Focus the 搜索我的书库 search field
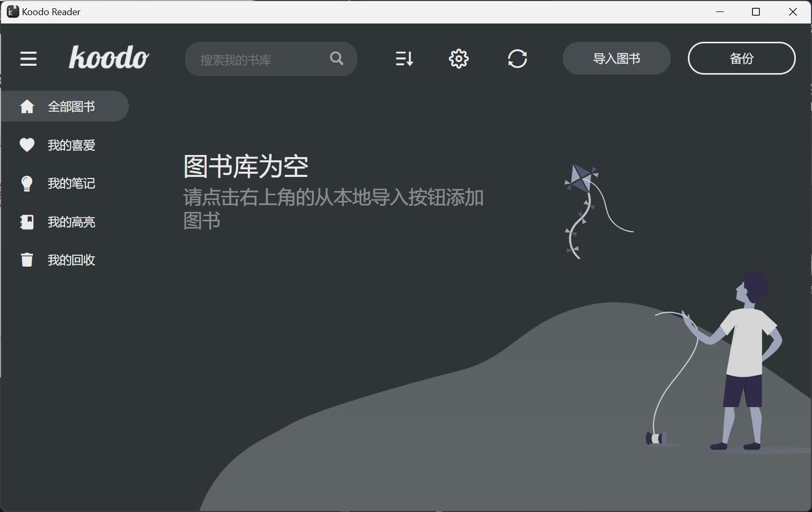The image size is (812, 512). pos(271,59)
